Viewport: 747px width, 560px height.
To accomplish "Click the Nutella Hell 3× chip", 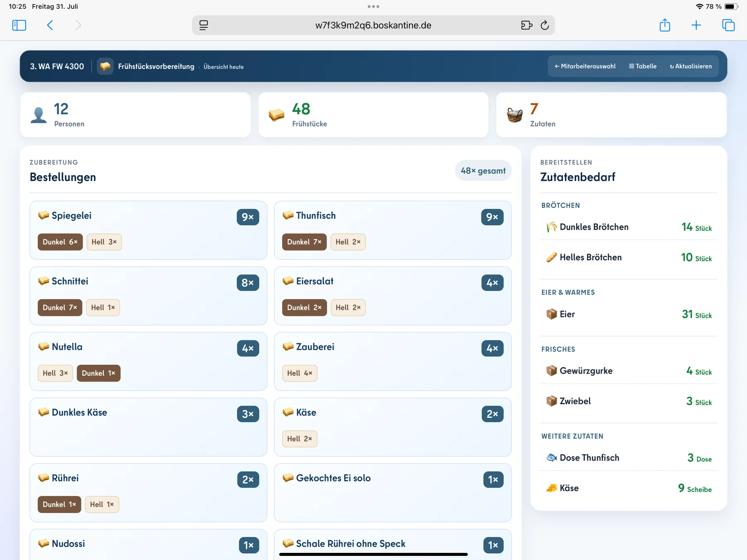I will (x=55, y=373).
